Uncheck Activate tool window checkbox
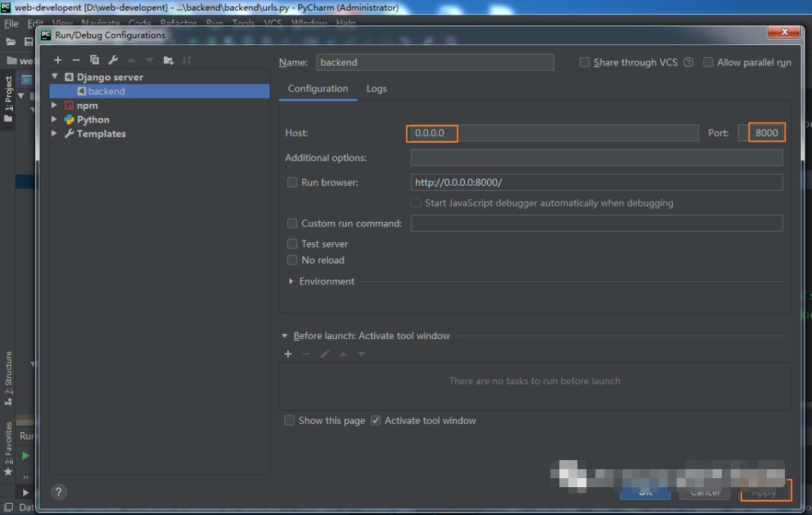The width and height of the screenshot is (812, 515). [x=375, y=420]
